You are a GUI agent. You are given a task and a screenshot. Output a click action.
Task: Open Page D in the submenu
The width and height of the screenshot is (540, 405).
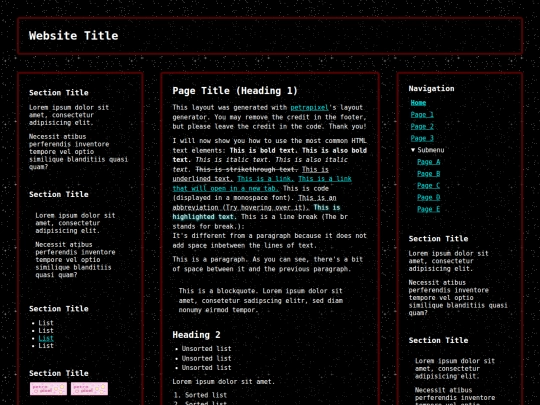(428, 197)
